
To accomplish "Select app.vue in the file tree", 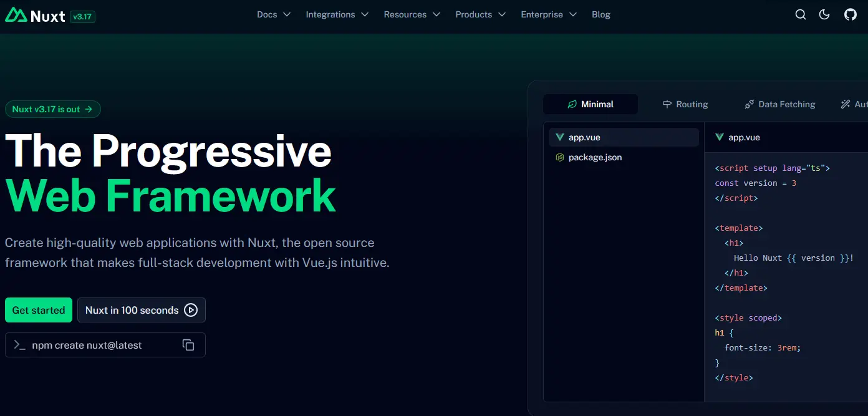I will click(624, 137).
